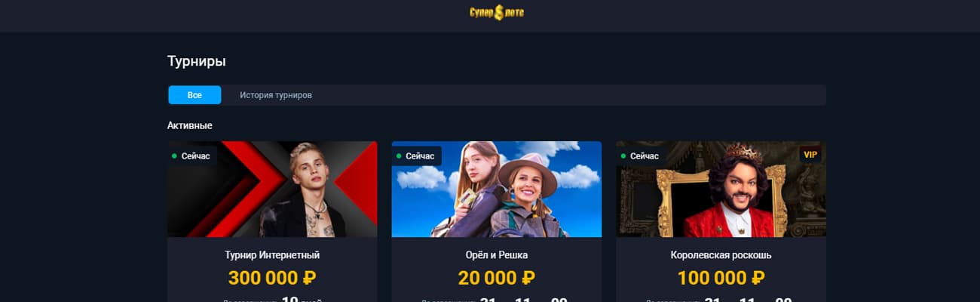
Task: Open the Королевская роскошь title link
Action: tap(721, 255)
